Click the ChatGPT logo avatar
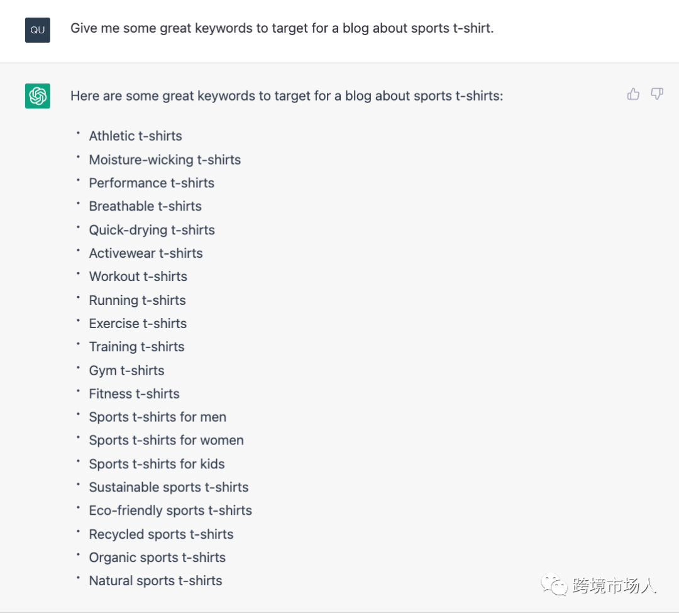The height and width of the screenshot is (616, 679). (x=38, y=96)
